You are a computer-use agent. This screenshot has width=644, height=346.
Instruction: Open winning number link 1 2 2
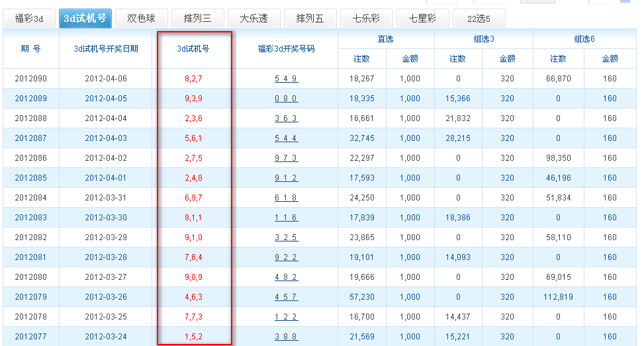(x=287, y=317)
